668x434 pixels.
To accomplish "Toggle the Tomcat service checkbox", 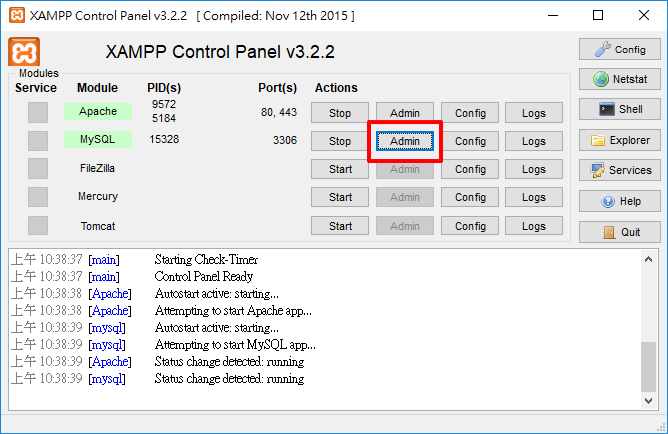I will [x=38, y=225].
